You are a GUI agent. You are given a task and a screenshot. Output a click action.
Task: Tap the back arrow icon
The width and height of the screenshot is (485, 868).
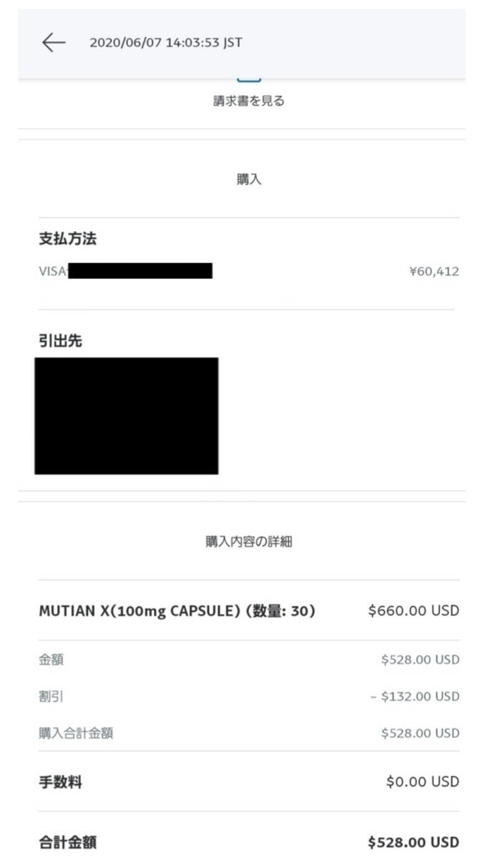click(x=54, y=43)
